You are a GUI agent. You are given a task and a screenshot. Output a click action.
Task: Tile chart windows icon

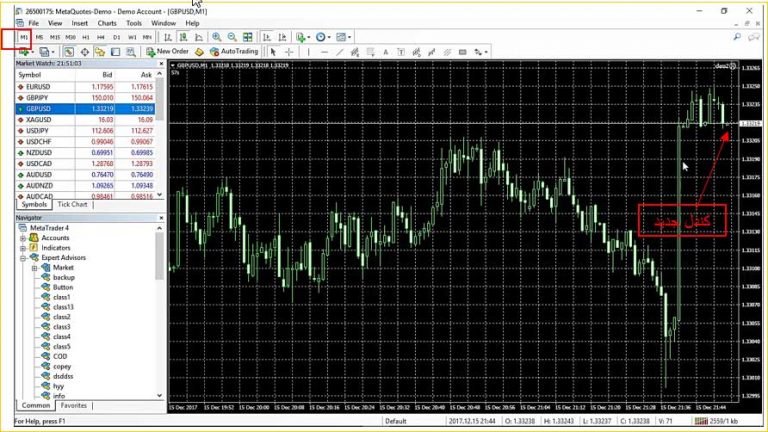click(x=248, y=37)
